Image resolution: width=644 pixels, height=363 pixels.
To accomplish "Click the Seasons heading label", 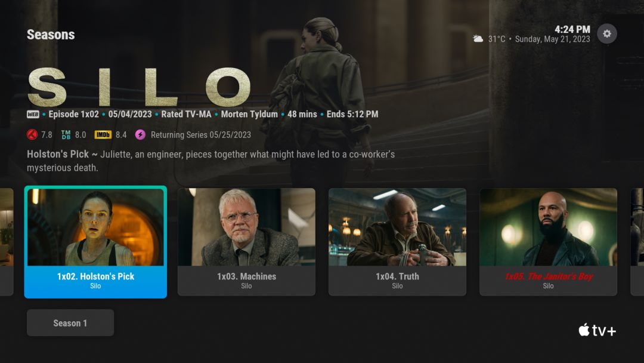I will click(51, 35).
